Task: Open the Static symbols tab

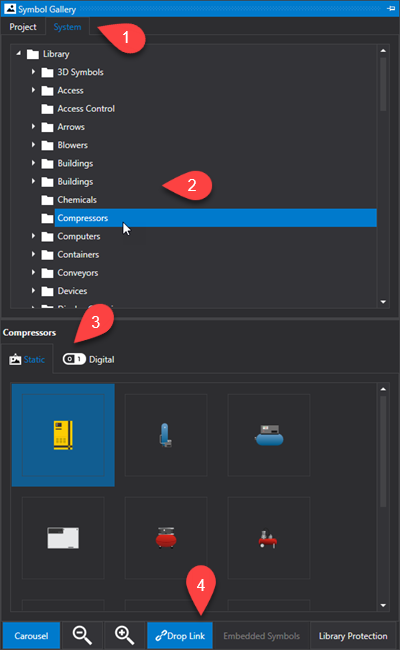Action: [27, 359]
